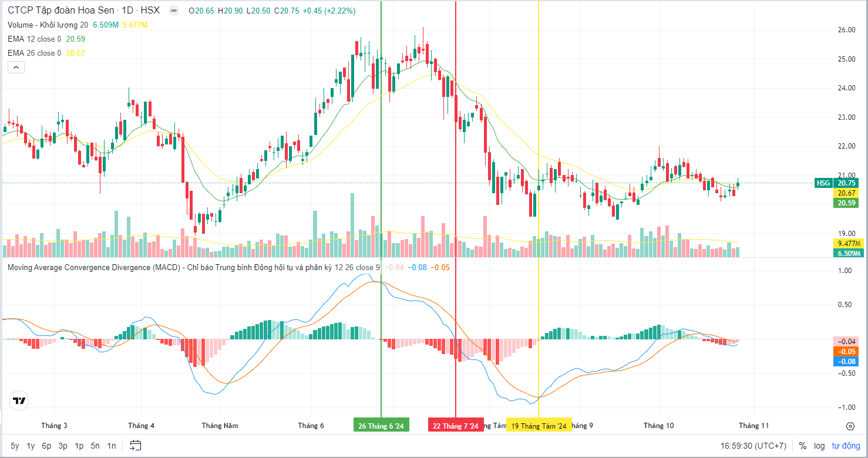
Task: Click the TradingView logo on chart
Action: (x=19, y=401)
